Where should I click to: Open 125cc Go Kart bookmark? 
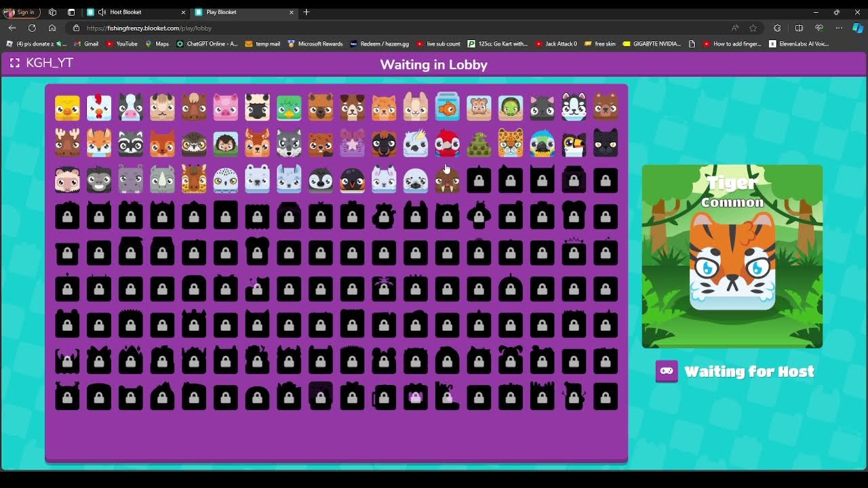point(498,44)
